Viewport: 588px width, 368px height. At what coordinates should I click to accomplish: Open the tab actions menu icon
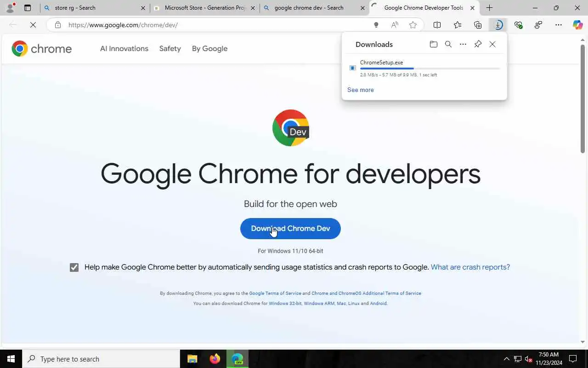28,8
